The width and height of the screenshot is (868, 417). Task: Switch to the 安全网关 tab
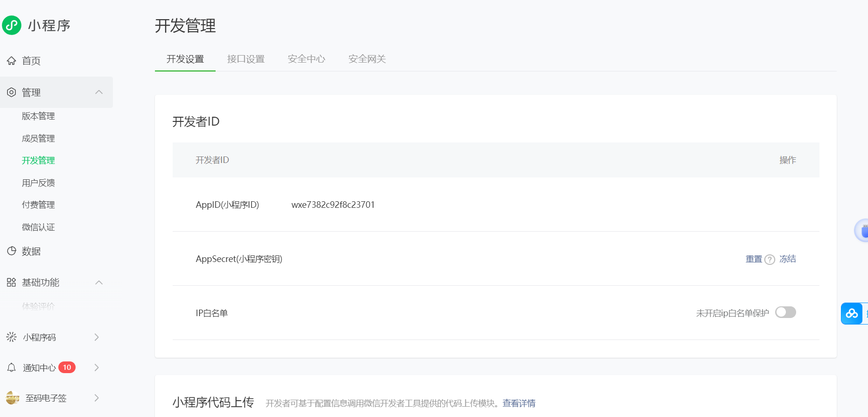pos(367,59)
